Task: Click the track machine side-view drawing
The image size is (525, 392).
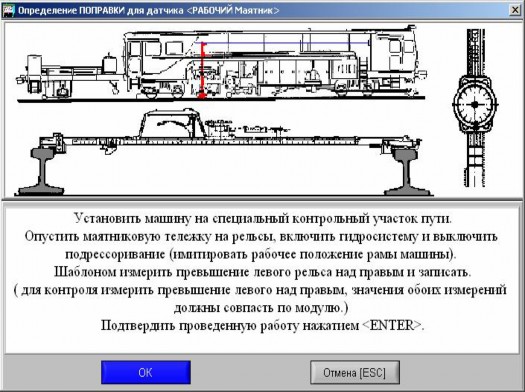Action: [x=221, y=63]
